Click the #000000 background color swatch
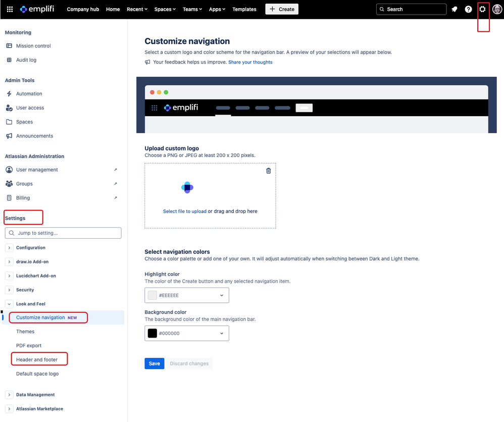The height and width of the screenshot is (422, 504). 153,334
